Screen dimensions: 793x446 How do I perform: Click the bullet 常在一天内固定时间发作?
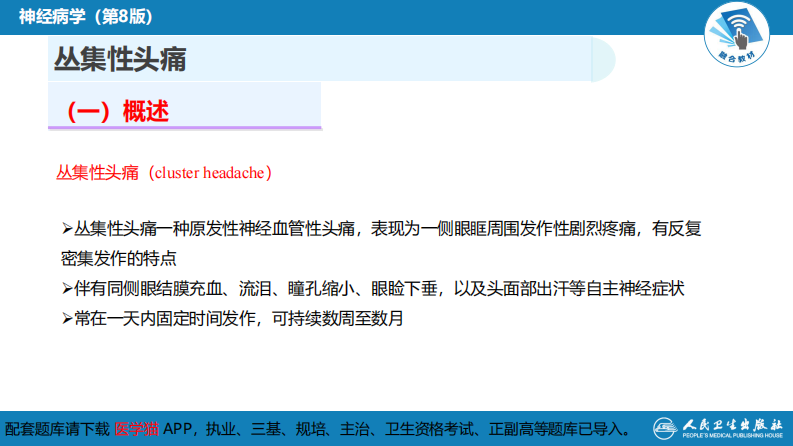(x=233, y=319)
